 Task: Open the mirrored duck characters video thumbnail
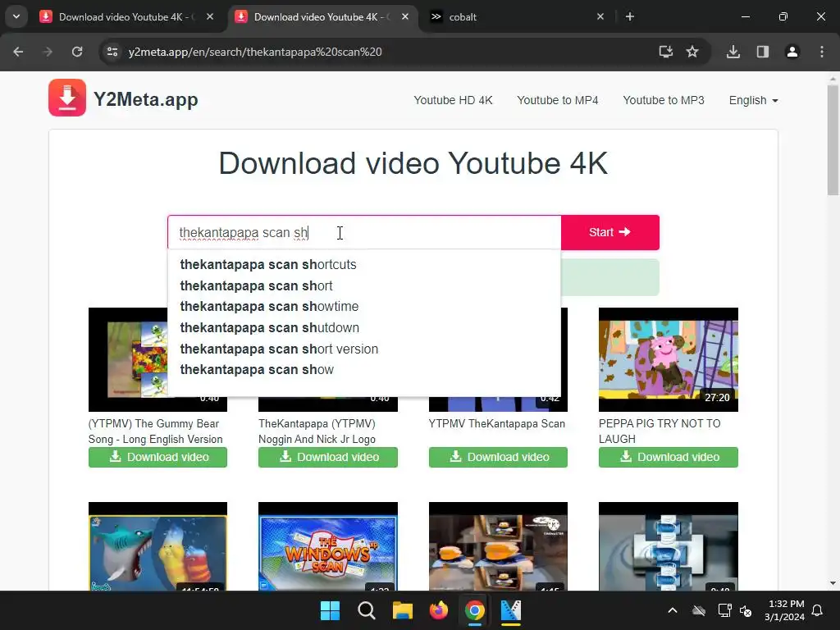(498, 546)
